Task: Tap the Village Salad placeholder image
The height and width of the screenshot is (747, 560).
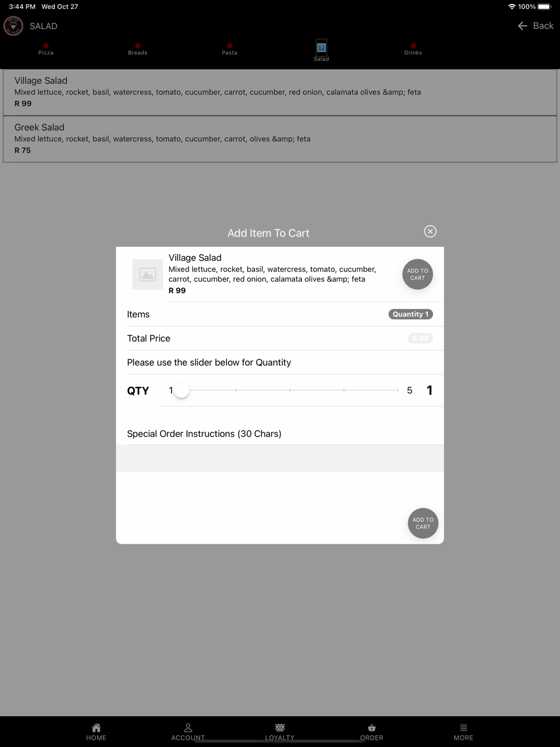Action: (148, 274)
